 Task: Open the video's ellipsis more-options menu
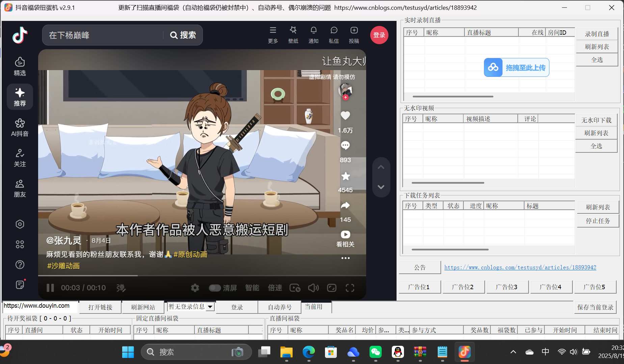tap(345, 258)
